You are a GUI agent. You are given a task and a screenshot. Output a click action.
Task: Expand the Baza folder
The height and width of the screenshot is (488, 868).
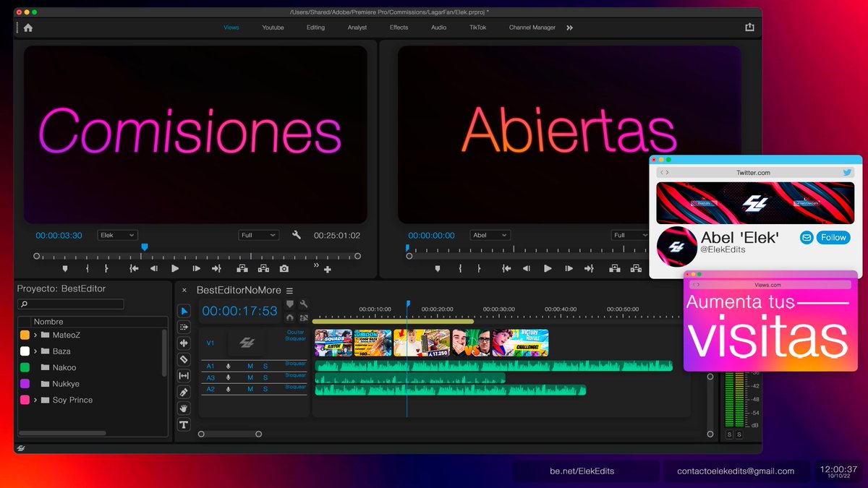tap(35, 351)
